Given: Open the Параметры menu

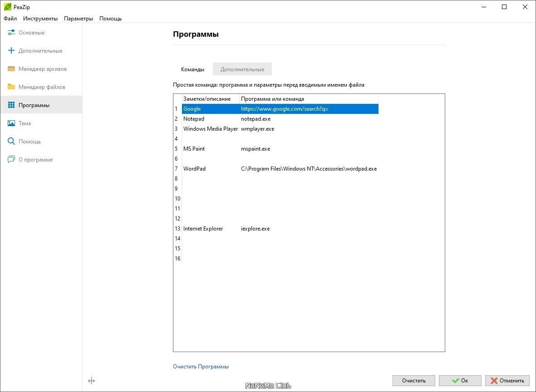Looking at the screenshot, I should 78,19.
